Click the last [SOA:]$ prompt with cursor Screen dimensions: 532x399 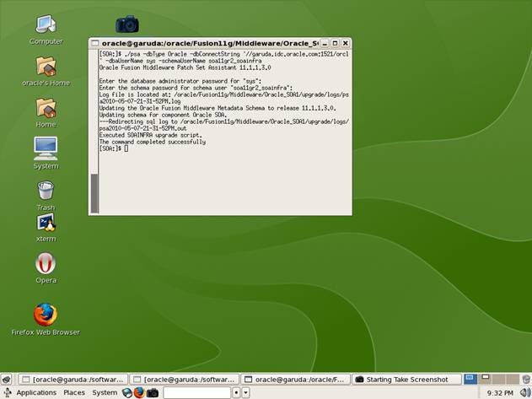[x=114, y=148]
